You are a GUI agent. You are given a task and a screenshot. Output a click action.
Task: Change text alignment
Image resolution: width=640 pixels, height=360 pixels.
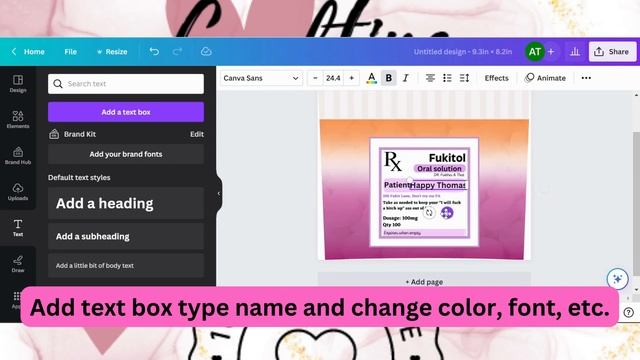coord(430,78)
